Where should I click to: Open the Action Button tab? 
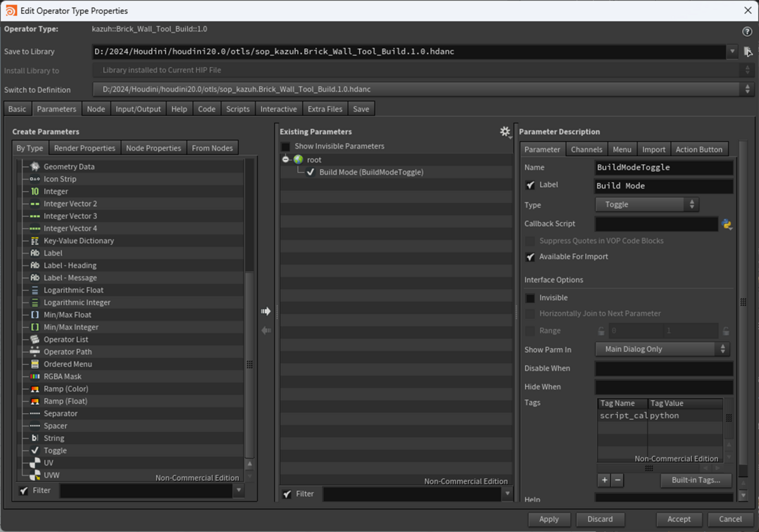699,149
